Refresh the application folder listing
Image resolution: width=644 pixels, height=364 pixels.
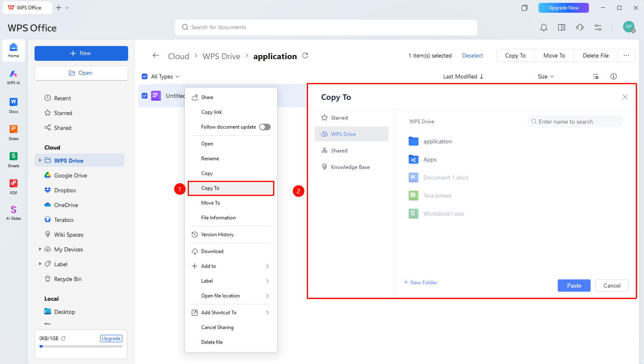[305, 55]
